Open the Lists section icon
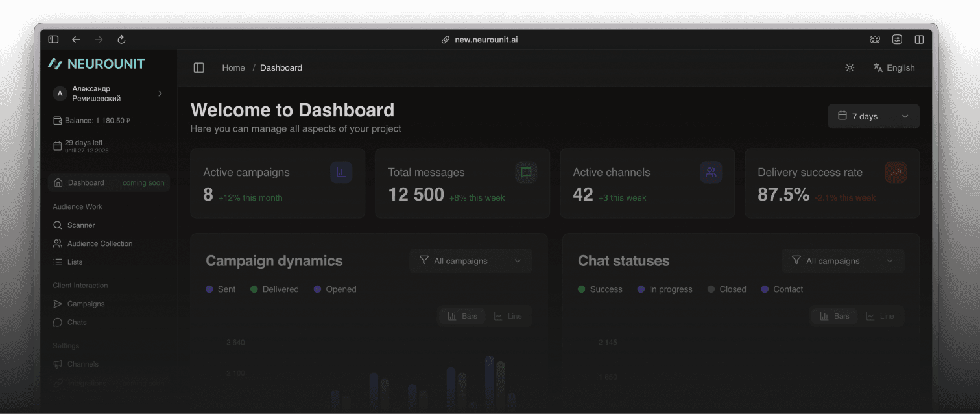Viewport: 980px width, 414px height. tap(59, 262)
